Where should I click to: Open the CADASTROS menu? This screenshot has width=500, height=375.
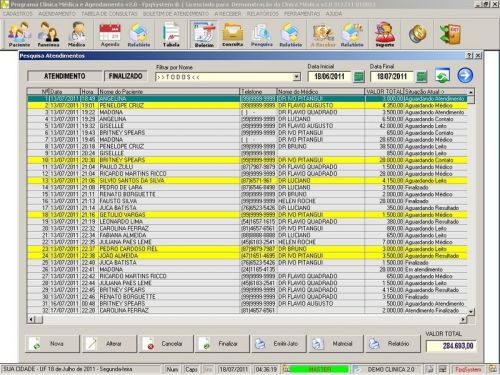click(18, 14)
